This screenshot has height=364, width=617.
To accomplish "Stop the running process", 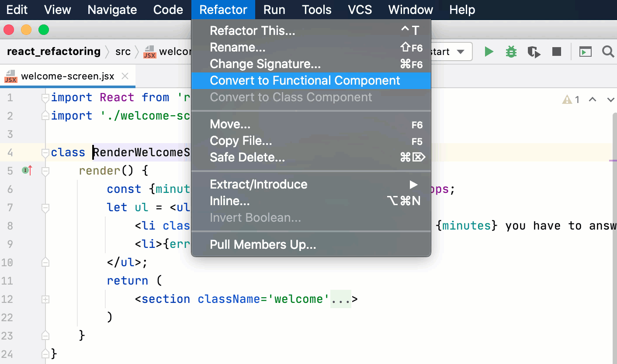I will 556,51.
